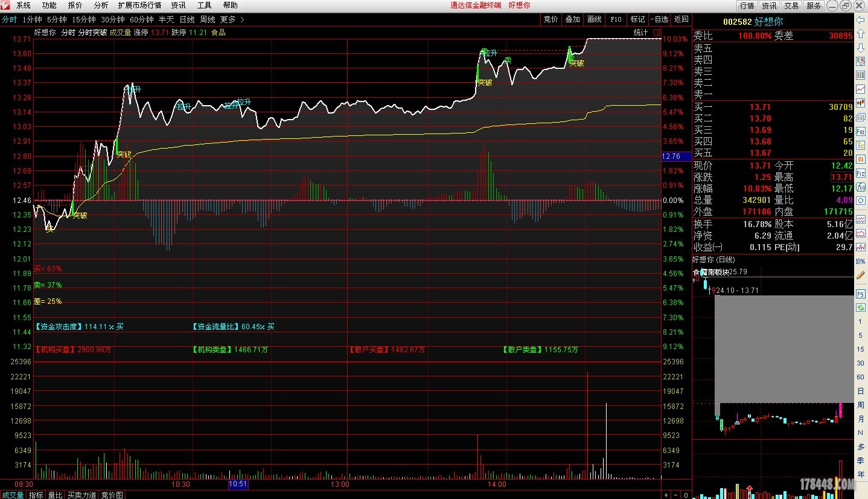This screenshot has height=499, width=868.
Task: Open the 帮助 menu
Action: 231,5
